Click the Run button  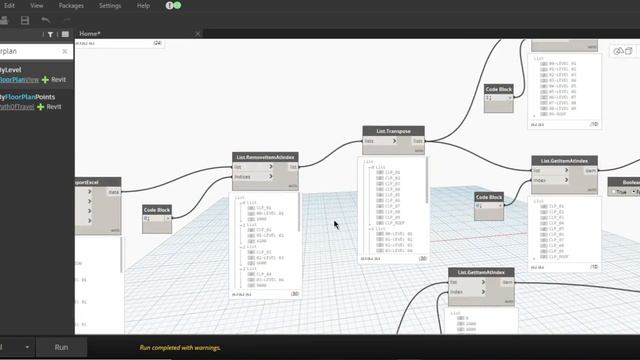tap(61, 347)
